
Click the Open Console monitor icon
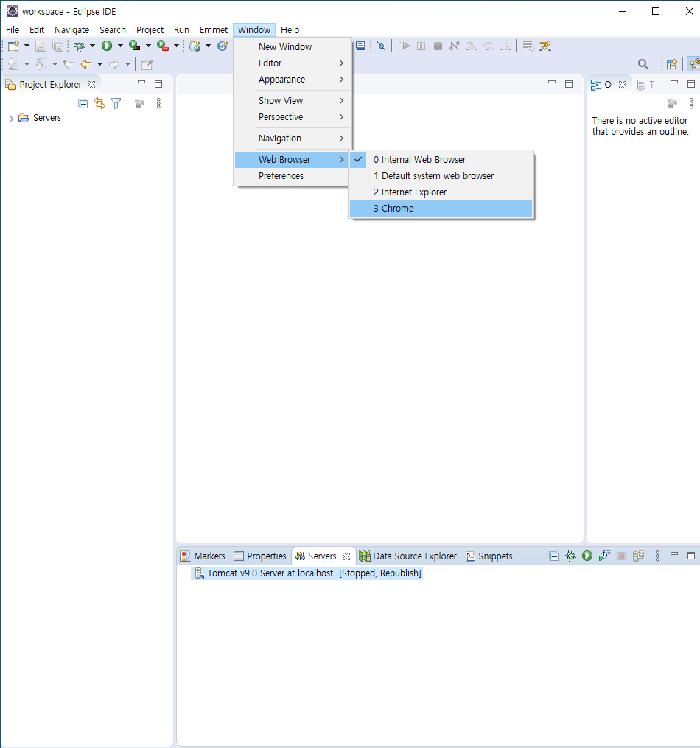360,46
